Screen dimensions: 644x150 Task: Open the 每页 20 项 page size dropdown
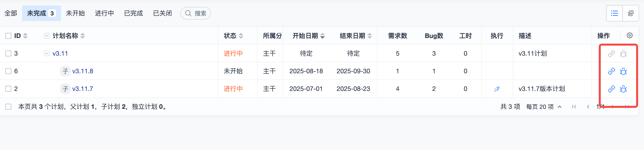(x=544, y=107)
